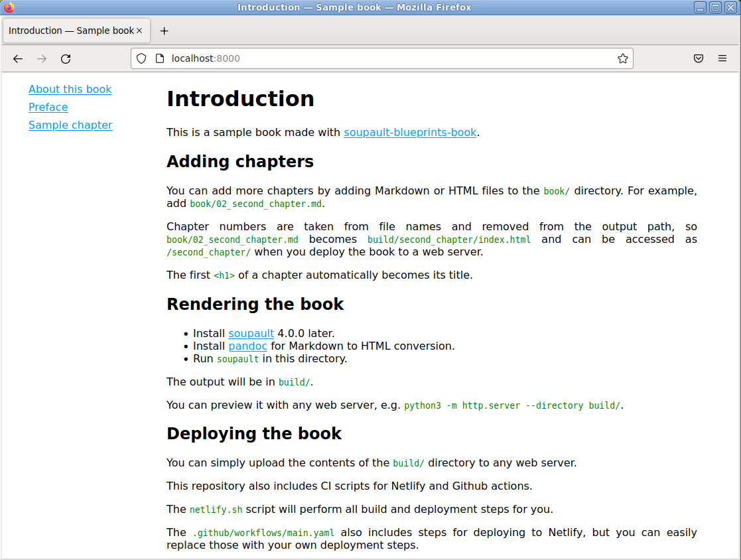Click the Firefox application icon in titlebar

(9, 7)
